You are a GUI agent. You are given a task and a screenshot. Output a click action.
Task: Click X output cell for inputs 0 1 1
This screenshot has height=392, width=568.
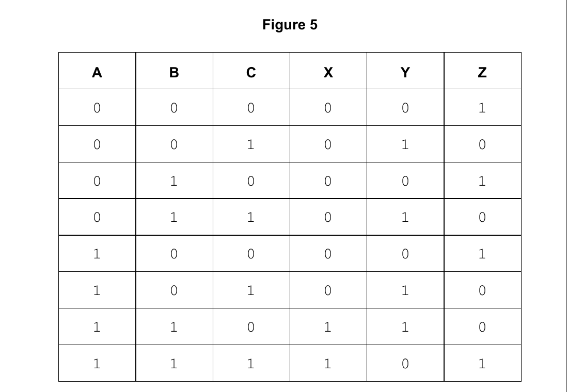point(328,217)
